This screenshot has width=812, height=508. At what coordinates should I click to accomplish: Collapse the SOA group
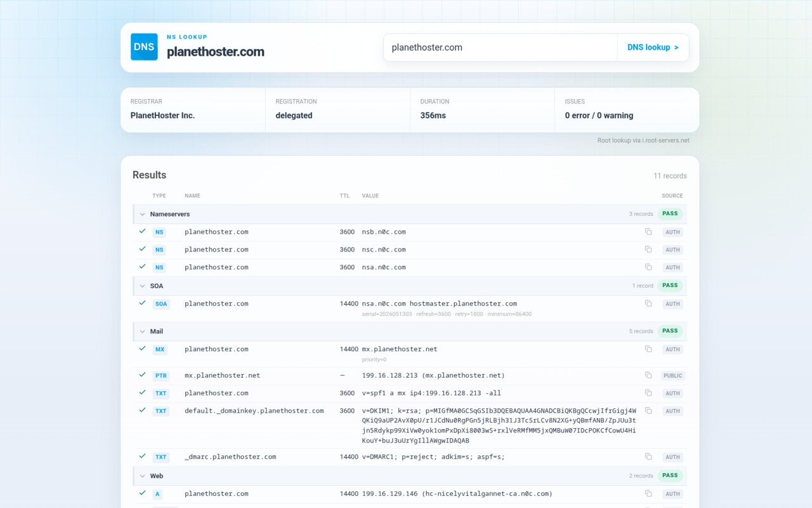click(x=143, y=286)
